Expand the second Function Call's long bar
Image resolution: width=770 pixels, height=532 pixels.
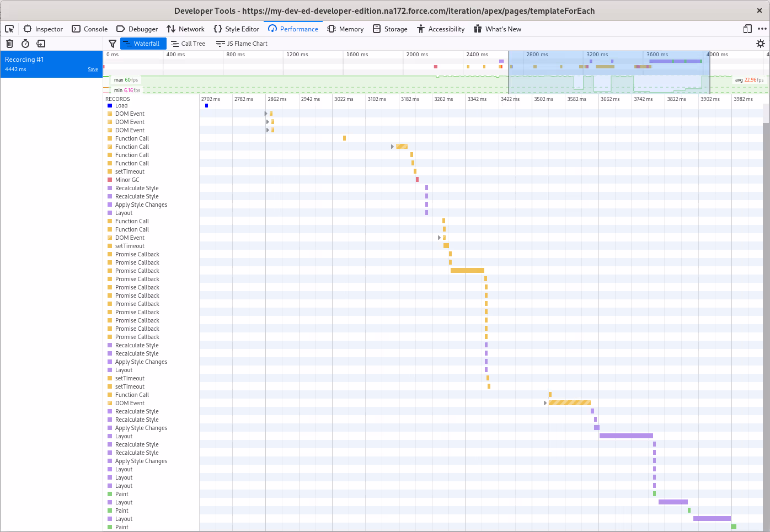click(393, 147)
